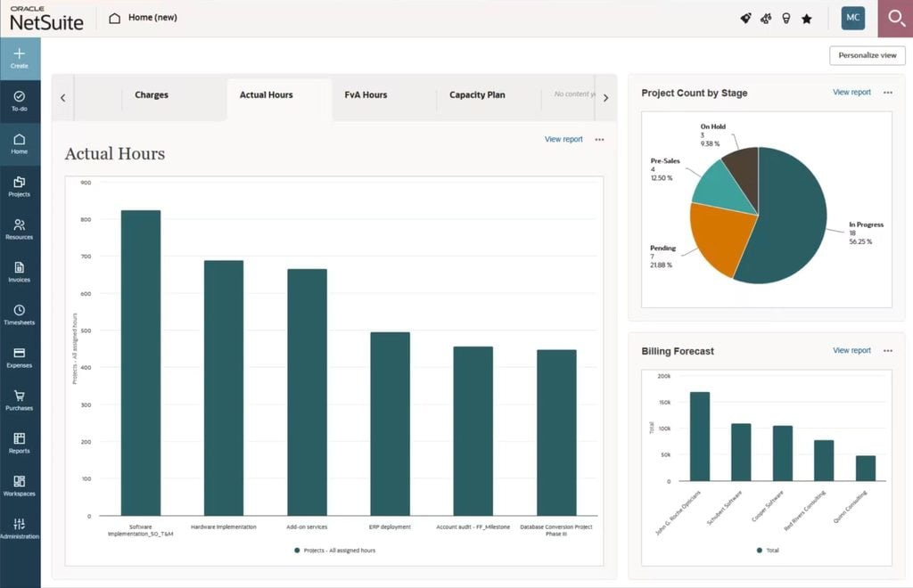This screenshot has width=913, height=588.
Task: Open Invoices in the sidebar
Action: [x=20, y=273]
